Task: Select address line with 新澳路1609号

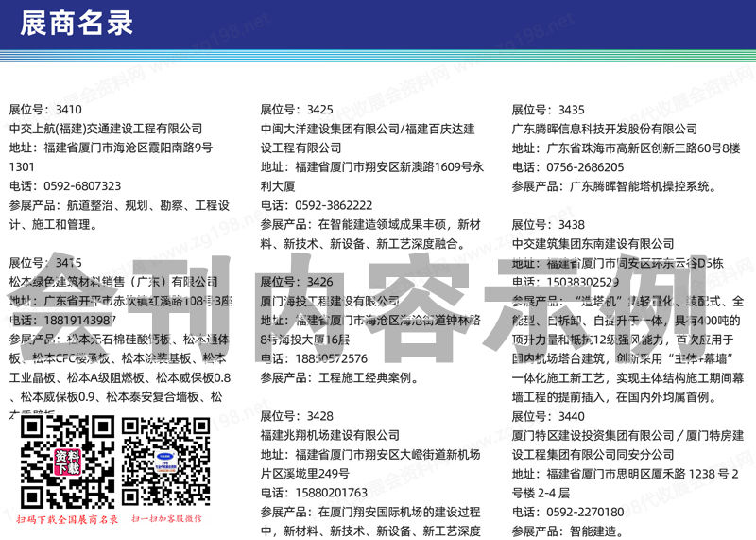Action: (371, 167)
